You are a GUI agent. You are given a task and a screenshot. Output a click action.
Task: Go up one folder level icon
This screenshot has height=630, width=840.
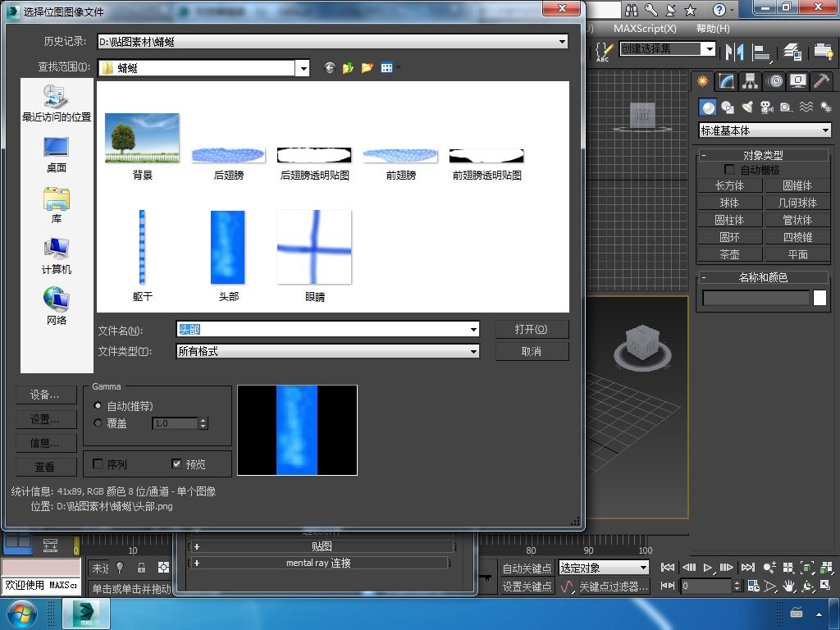click(348, 67)
